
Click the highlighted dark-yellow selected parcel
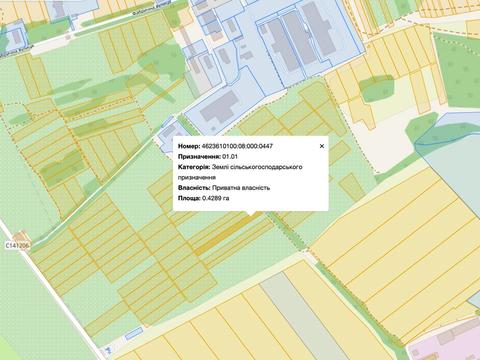229,233
